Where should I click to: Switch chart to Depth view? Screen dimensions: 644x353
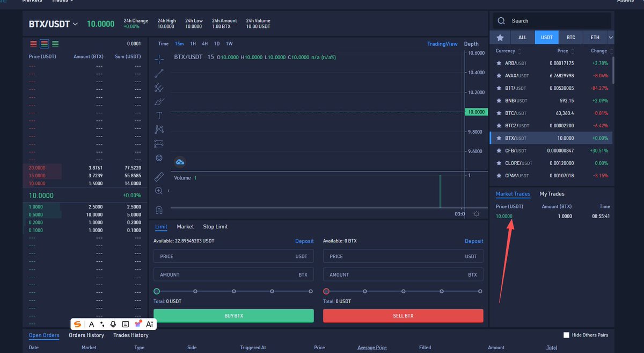click(x=471, y=44)
